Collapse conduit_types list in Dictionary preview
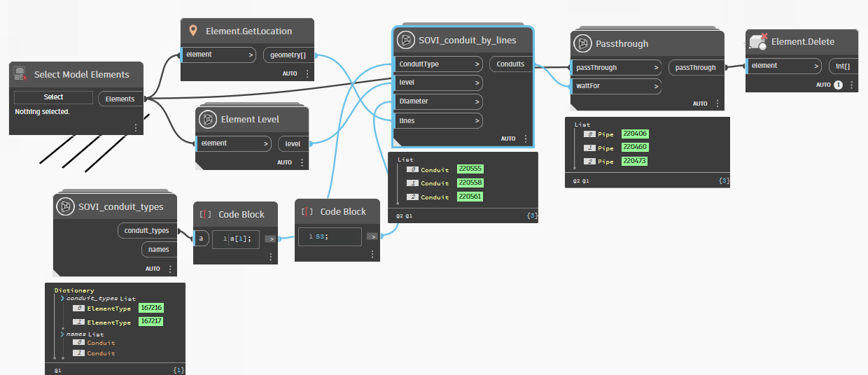The width and height of the screenshot is (868, 375). (62, 298)
